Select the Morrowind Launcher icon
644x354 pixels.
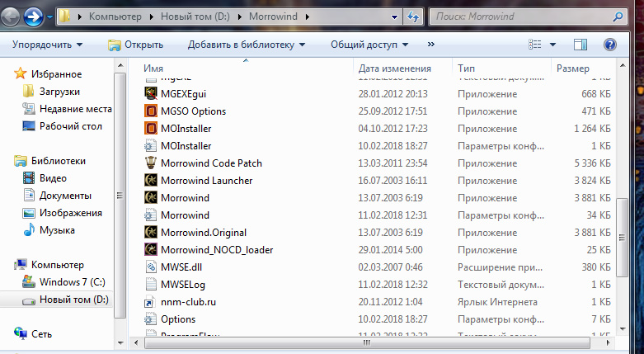151,180
